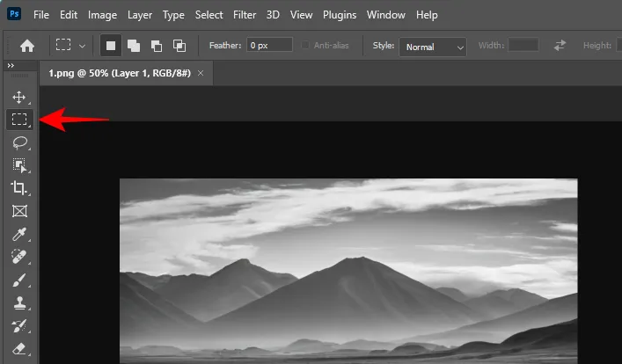This screenshot has height=364, width=622.
Task: Click the Width input field
Action: pyautogui.click(x=523, y=45)
